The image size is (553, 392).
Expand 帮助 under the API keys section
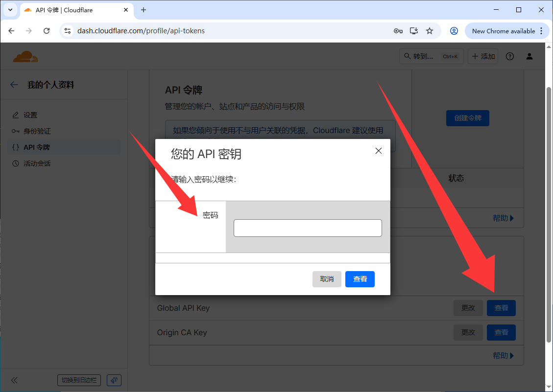click(503, 356)
